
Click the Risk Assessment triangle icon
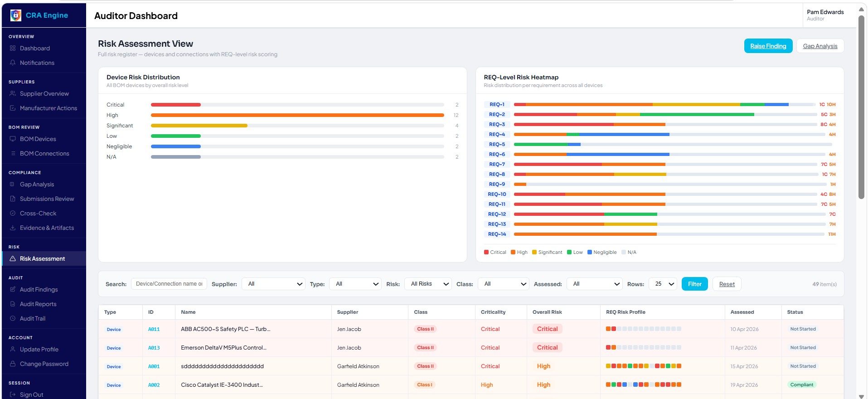point(13,259)
